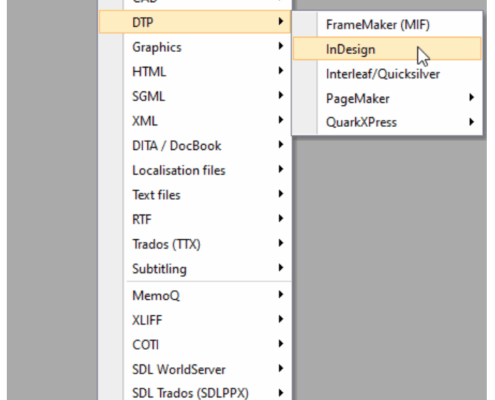Open the XLIFF menu entry
Image resolution: width=495 pixels, height=400 pixels.
coord(195,320)
